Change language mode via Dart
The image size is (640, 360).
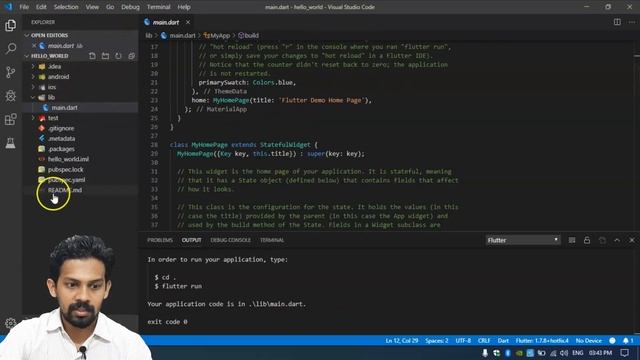pyautogui.click(x=503, y=340)
